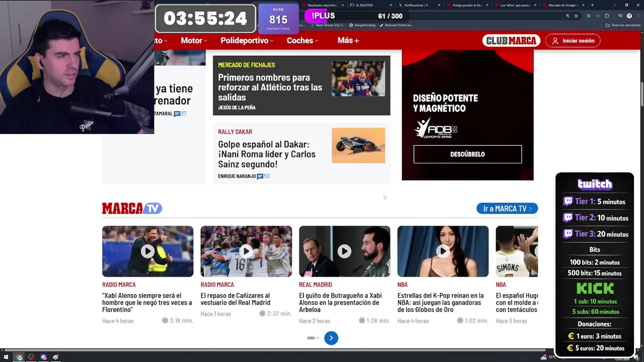Click the MARCA TV logo
This screenshot has width=644, height=362.
pos(132,208)
